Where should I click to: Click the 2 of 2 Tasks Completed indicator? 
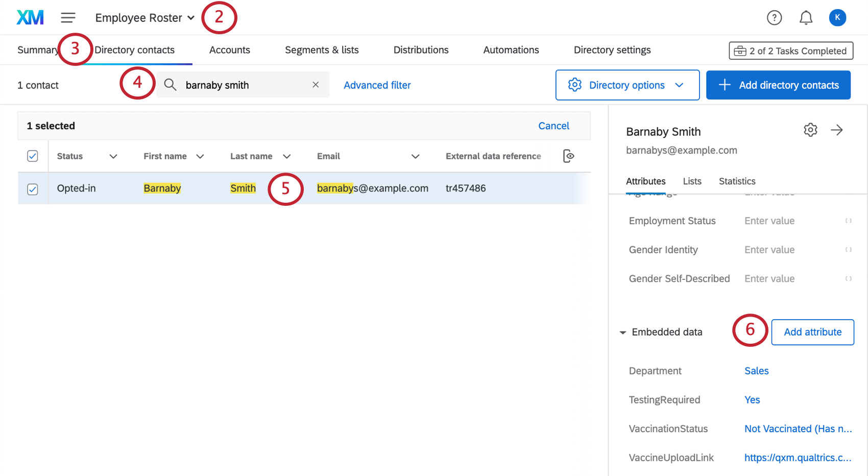790,51
